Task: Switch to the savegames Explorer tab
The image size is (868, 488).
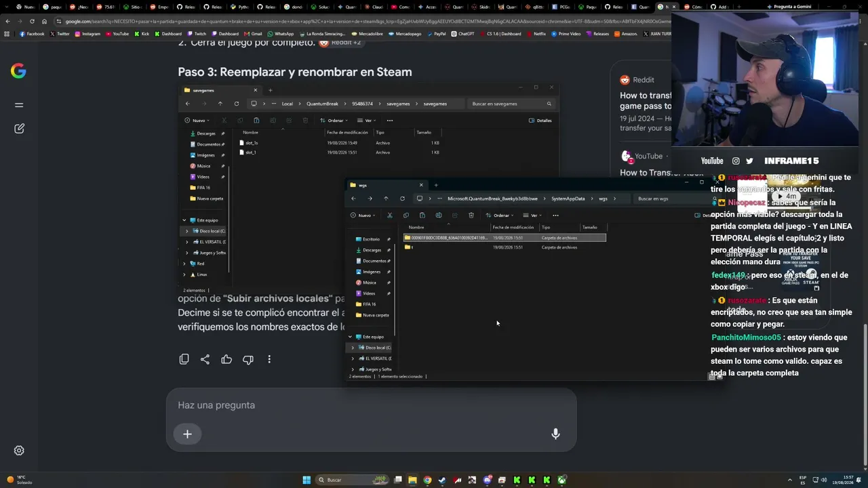Action: coord(220,90)
